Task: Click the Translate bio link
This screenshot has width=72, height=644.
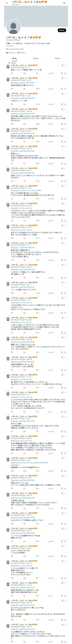Action: (x=10, y=46)
